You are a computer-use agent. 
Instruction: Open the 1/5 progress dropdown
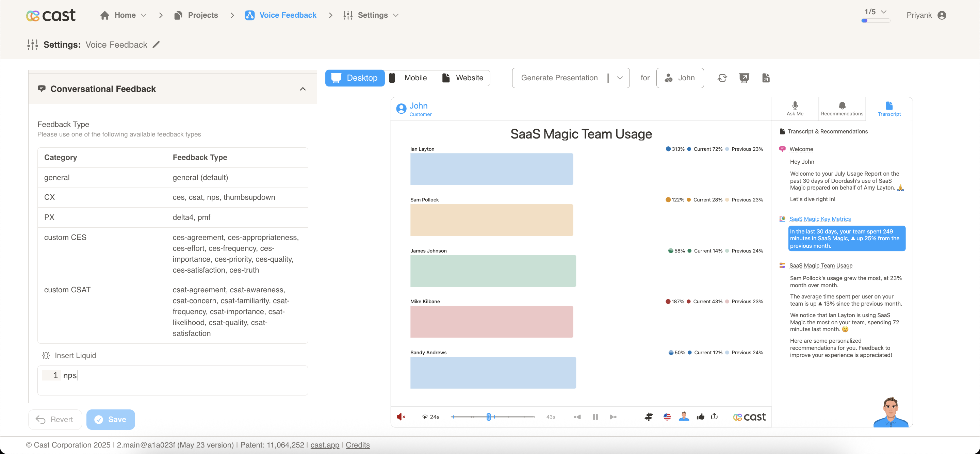pos(884,12)
